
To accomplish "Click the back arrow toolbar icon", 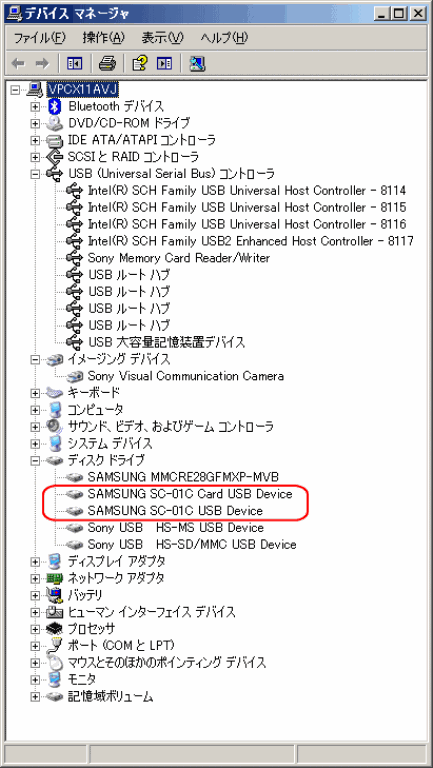I will click(19, 63).
